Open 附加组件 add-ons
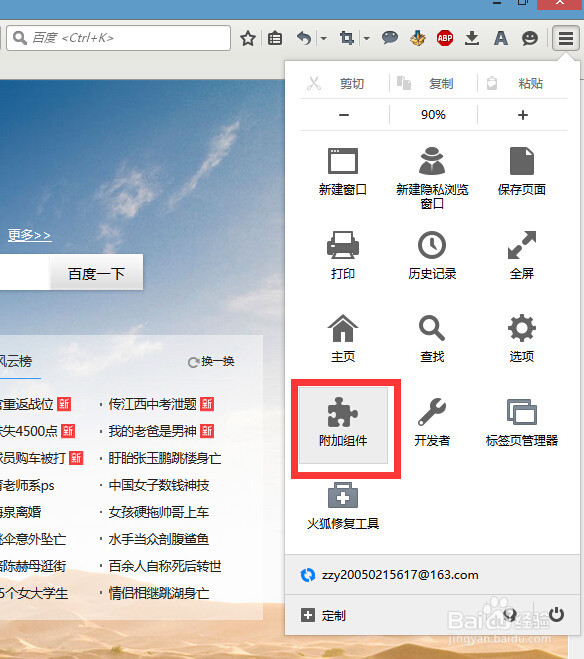Viewport: 584px width, 659px height. coord(343,425)
